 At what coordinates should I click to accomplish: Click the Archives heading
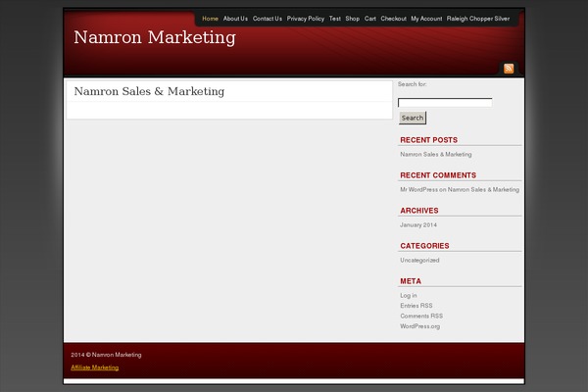(418, 211)
